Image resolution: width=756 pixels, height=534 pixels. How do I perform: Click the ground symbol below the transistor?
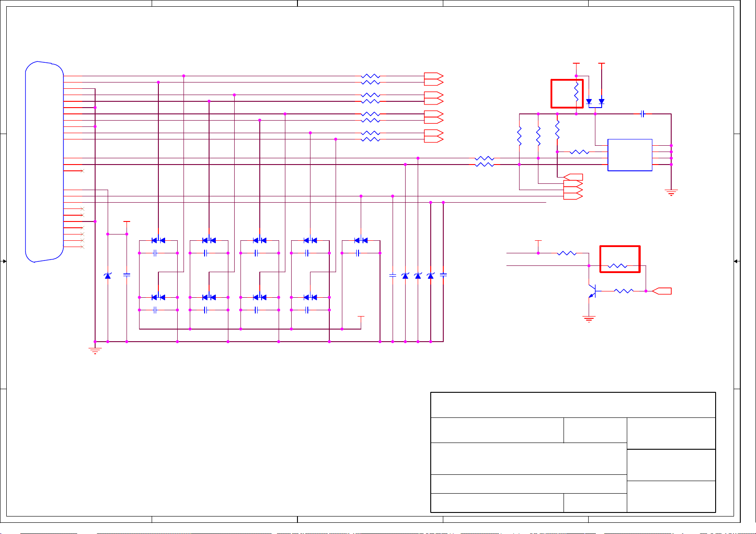[589, 319]
